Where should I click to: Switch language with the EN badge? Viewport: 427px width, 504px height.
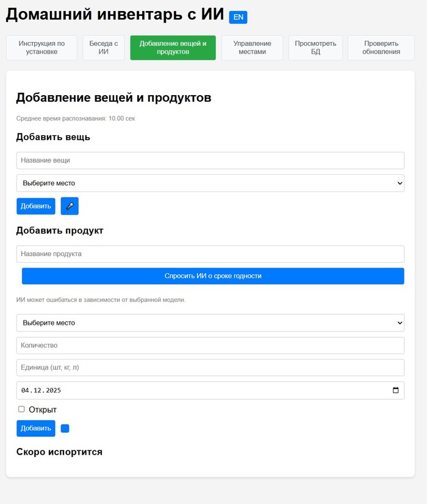click(x=238, y=17)
